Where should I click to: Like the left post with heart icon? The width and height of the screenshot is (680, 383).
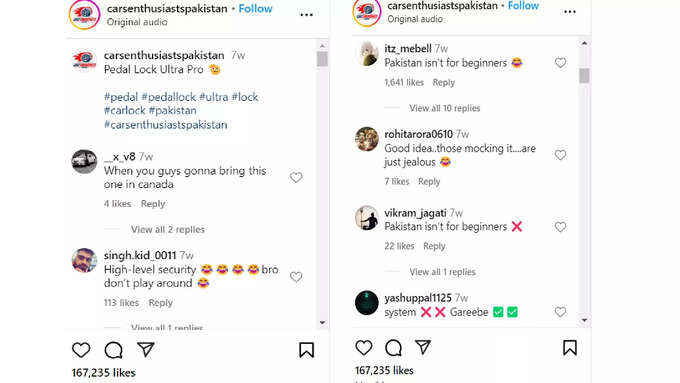coord(81,350)
